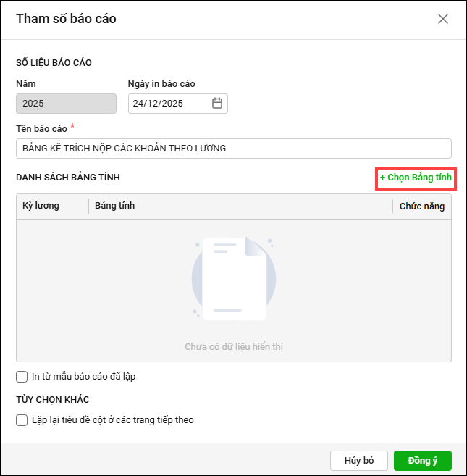Image resolution: width=467 pixels, height=476 pixels.
Task: Toggle Lặp lại tiêu đề cột checkbox
Action: [x=22, y=419]
